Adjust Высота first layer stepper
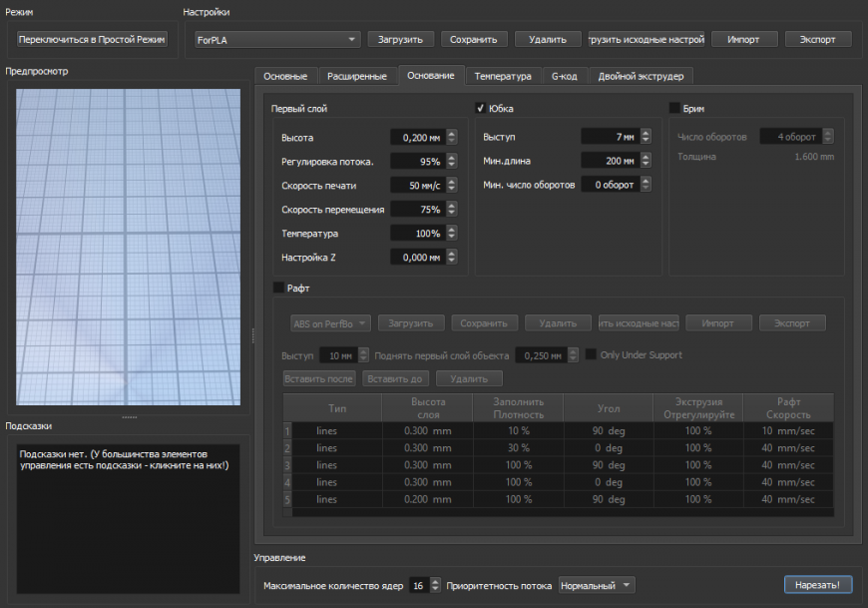Screen dimensions: 868x608 (452, 138)
